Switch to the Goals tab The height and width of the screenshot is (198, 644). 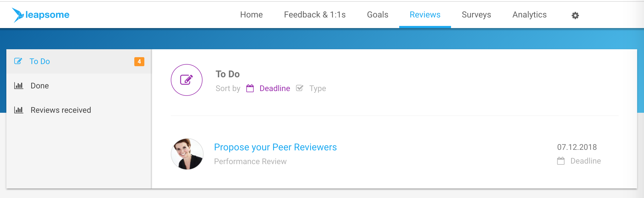coord(378,15)
